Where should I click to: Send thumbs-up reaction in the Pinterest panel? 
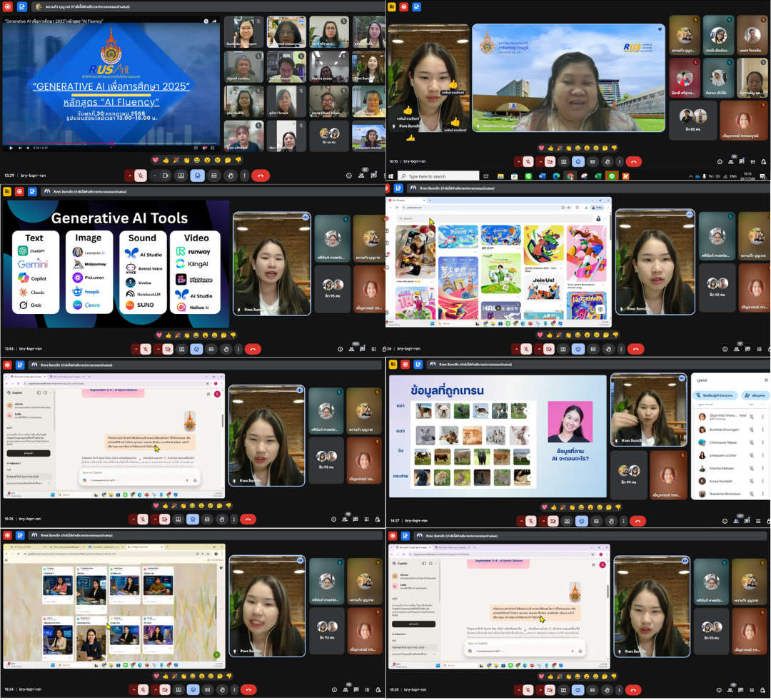pos(549,335)
